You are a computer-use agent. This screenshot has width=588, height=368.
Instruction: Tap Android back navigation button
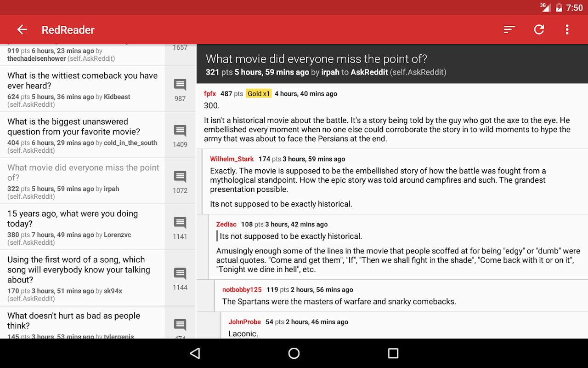coord(195,353)
